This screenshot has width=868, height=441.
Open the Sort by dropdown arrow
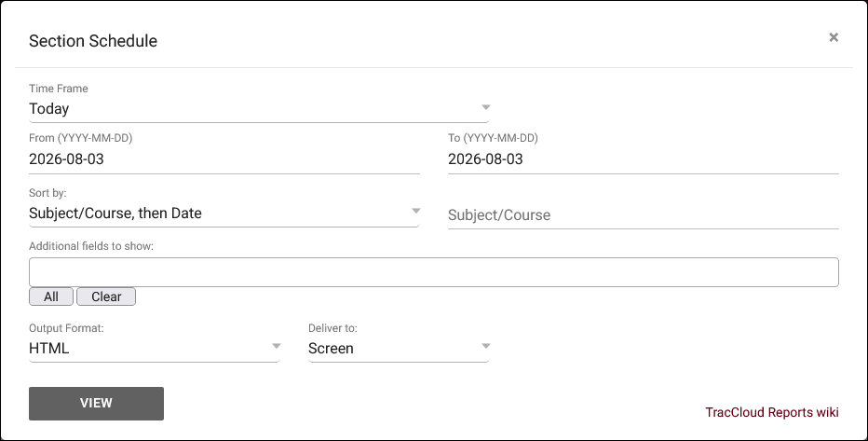point(415,211)
